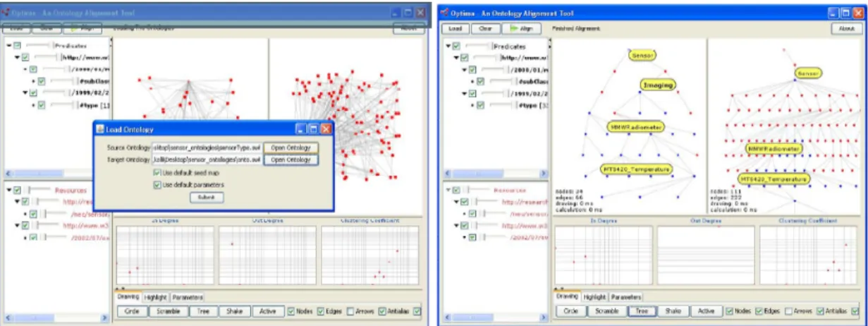
Task: Toggle Use default parameters checkbox
Action: tap(157, 185)
